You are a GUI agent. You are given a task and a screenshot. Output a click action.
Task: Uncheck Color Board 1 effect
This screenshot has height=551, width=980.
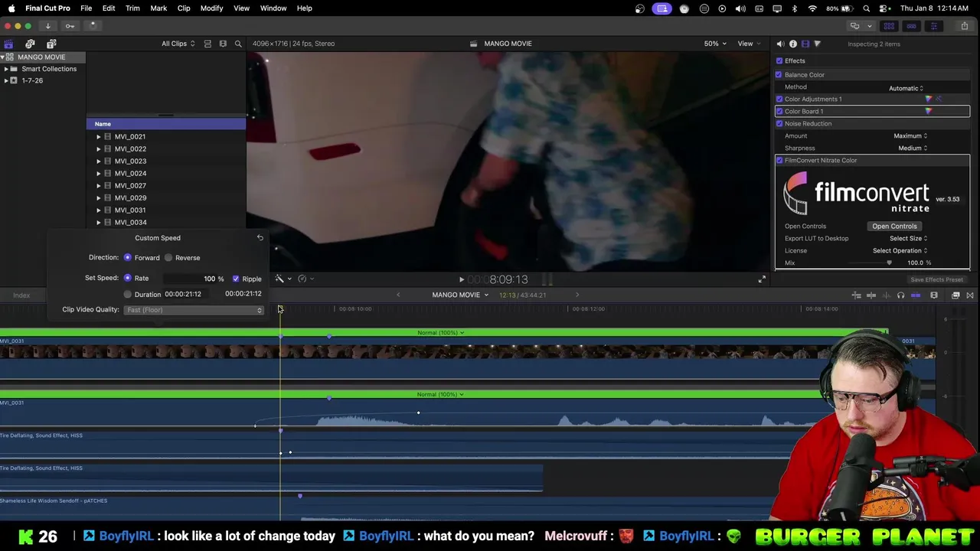click(779, 112)
